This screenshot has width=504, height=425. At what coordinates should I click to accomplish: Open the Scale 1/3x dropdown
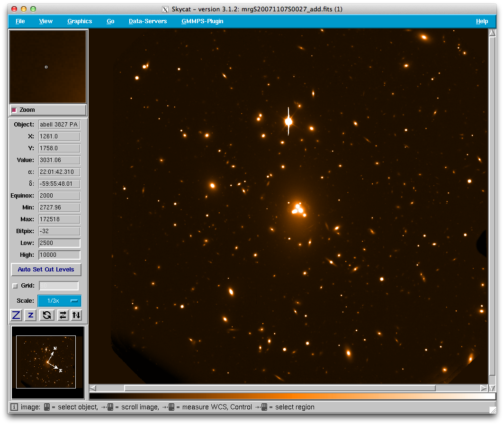60,301
